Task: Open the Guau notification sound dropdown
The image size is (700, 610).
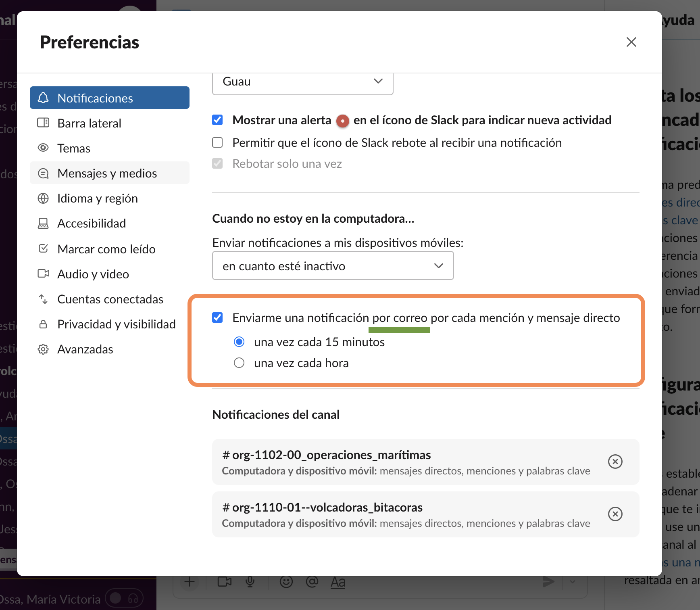Action: (x=302, y=82)
